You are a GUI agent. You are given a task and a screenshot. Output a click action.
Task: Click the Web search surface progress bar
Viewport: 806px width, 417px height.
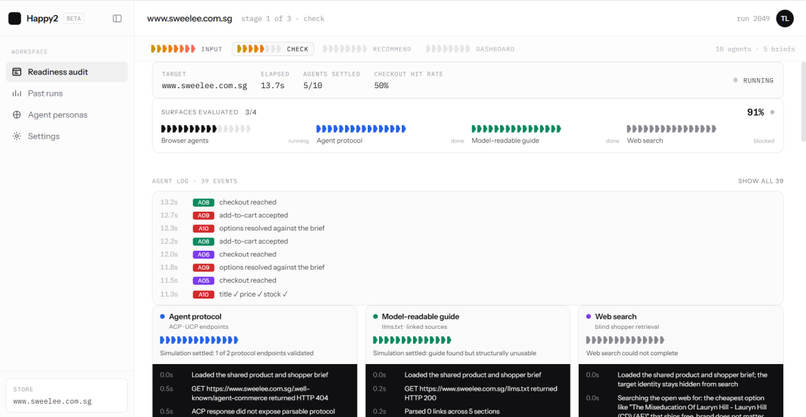pos(671,129)
